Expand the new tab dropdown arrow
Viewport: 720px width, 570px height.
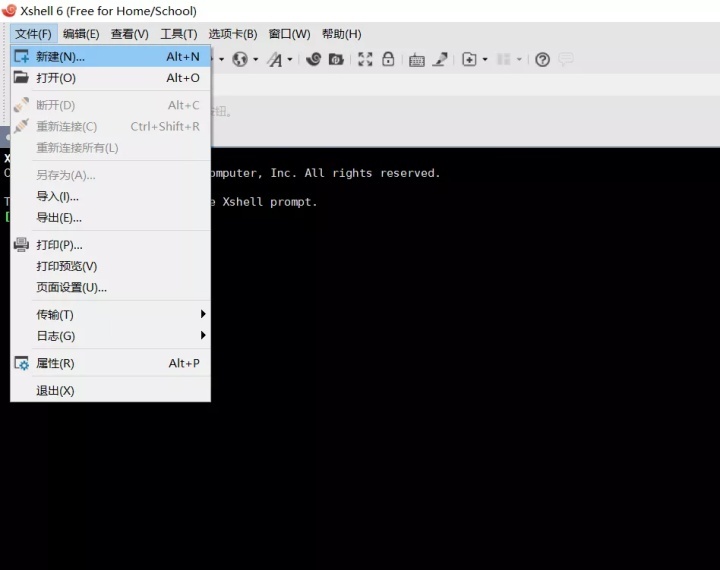pos(485,59)
